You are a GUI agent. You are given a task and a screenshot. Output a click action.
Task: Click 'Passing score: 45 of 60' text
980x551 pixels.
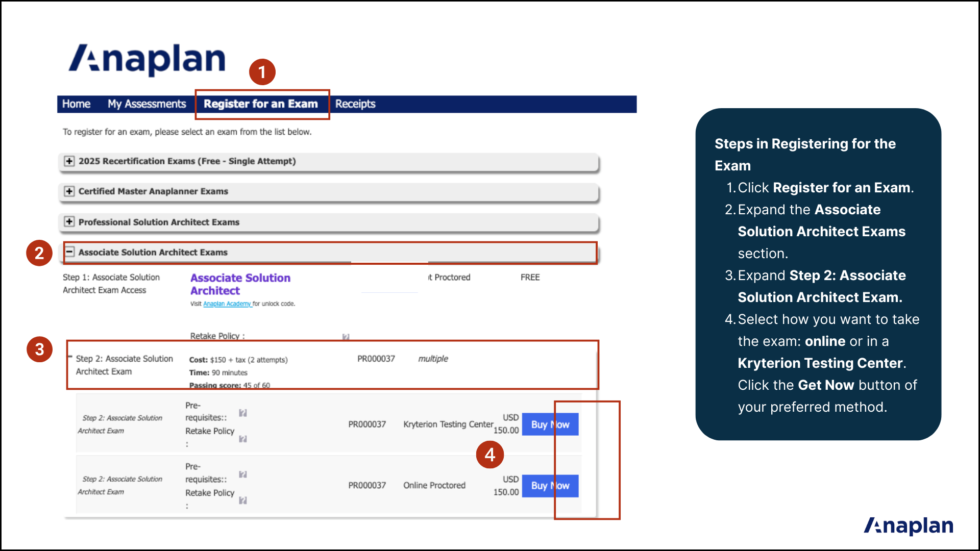[x=229, y=385]
